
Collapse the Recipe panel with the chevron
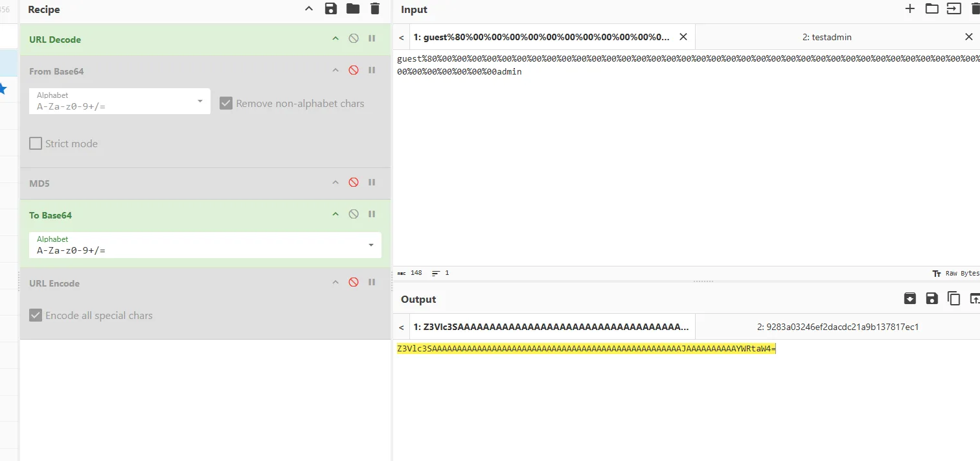pyautogui.click(x=309, y=9)
